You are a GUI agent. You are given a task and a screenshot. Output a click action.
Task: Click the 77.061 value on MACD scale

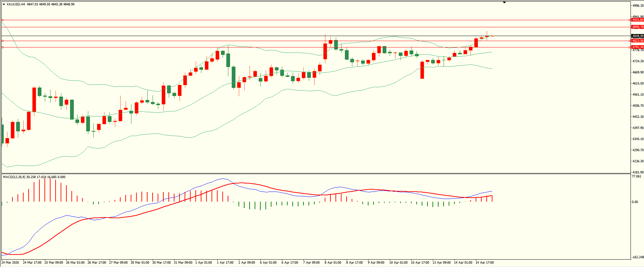636,176
